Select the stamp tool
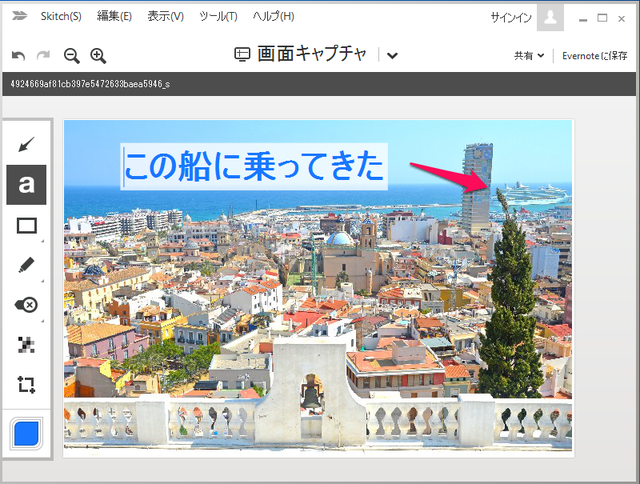The height and width of the screenshot is (484, 640). pos(26,305)
